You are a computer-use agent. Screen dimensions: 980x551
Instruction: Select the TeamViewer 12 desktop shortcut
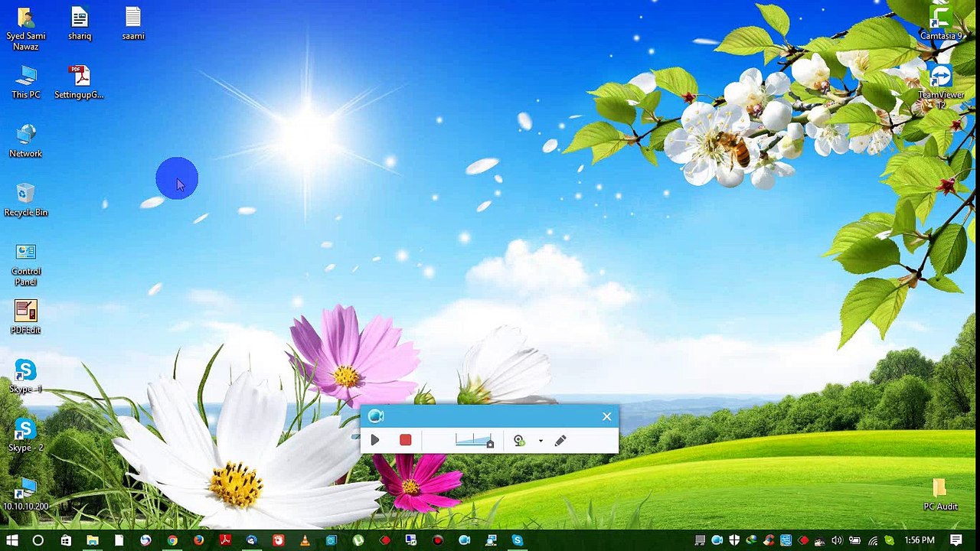(941, 87)
